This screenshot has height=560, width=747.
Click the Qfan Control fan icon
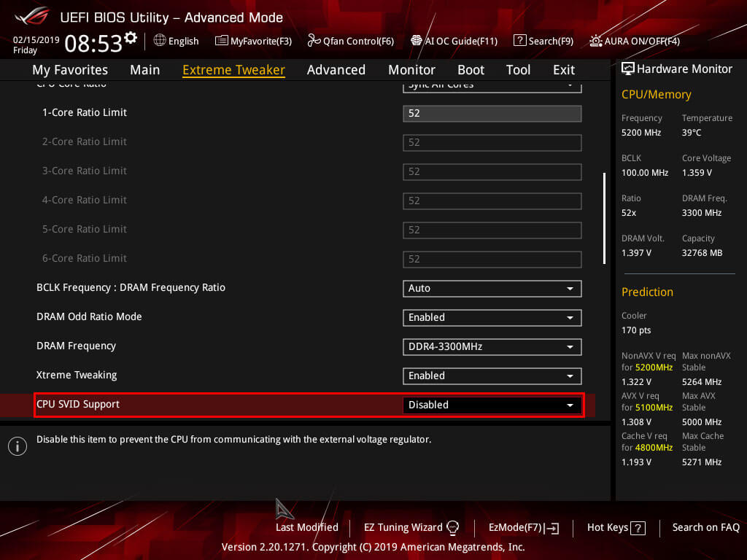[314, 41]
